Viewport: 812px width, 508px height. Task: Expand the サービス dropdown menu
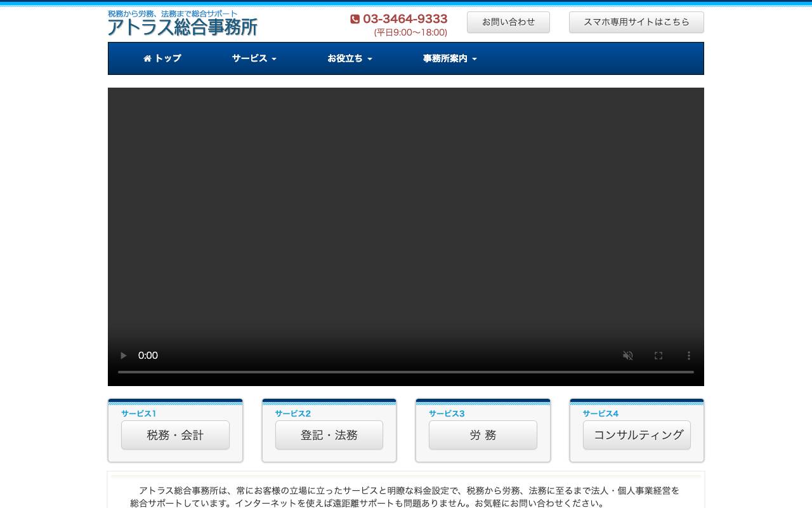254,58
